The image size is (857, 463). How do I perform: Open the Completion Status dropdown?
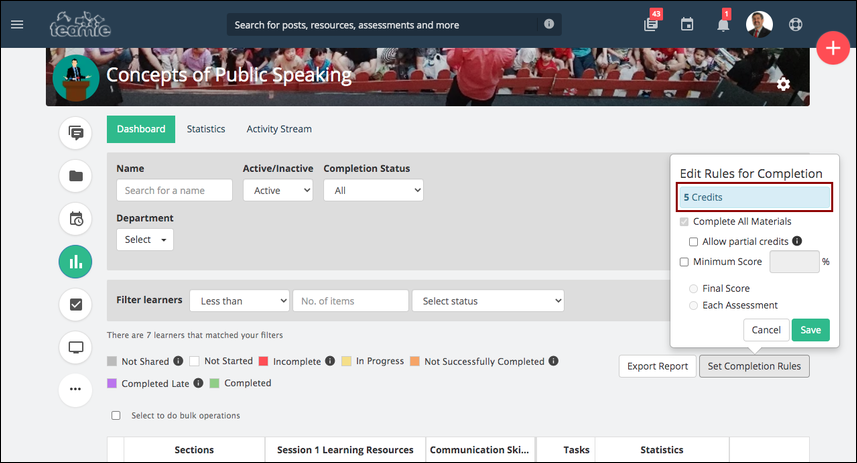click(x=373, y=190)
